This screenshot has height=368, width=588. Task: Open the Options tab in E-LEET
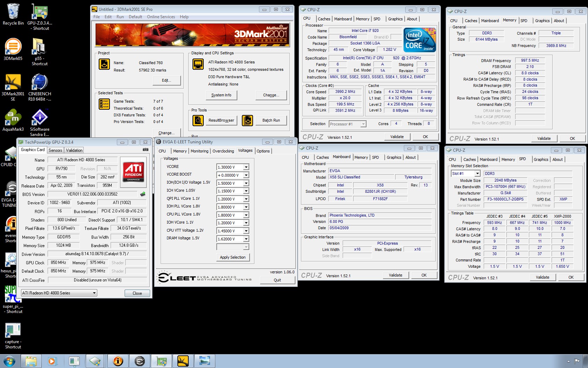(263, 151)
